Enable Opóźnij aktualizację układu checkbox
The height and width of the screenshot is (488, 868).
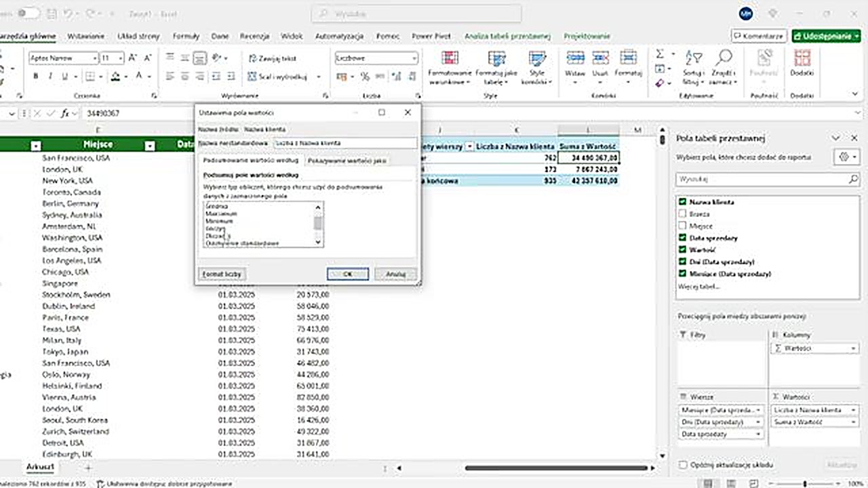(x=683, y=465)
